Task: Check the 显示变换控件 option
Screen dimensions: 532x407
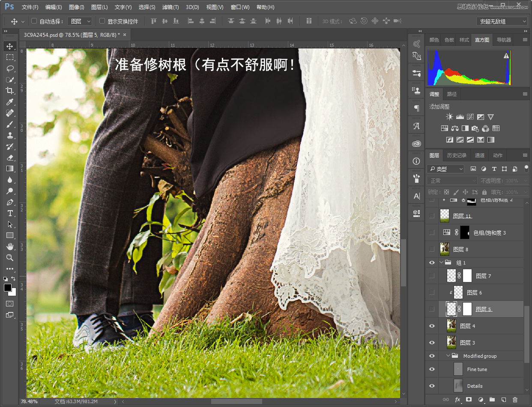Action: point(102,21)
